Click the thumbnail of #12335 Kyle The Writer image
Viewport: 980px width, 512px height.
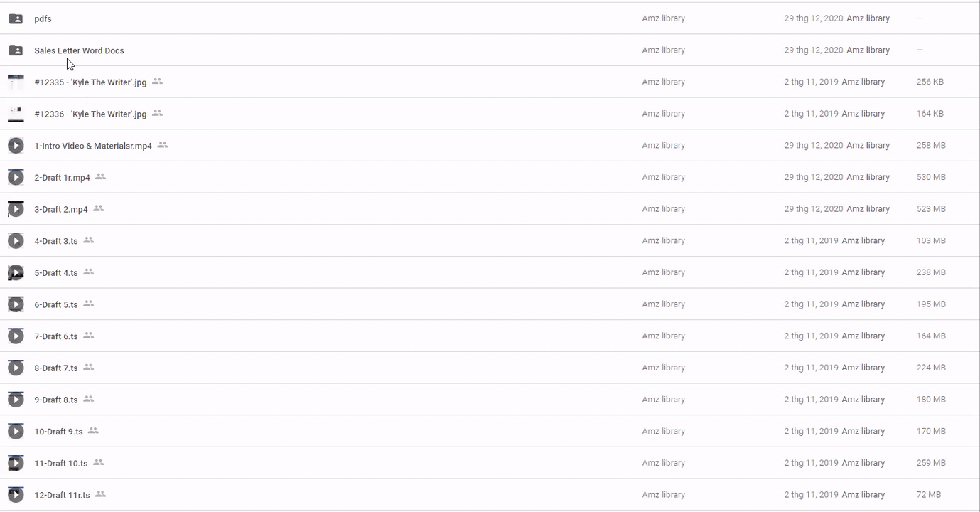click(16, 82)
